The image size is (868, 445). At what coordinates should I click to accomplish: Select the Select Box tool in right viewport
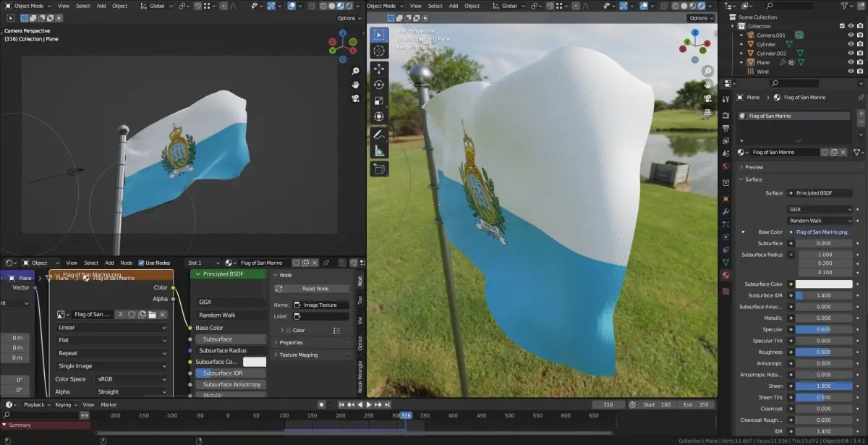pos(379,35)
